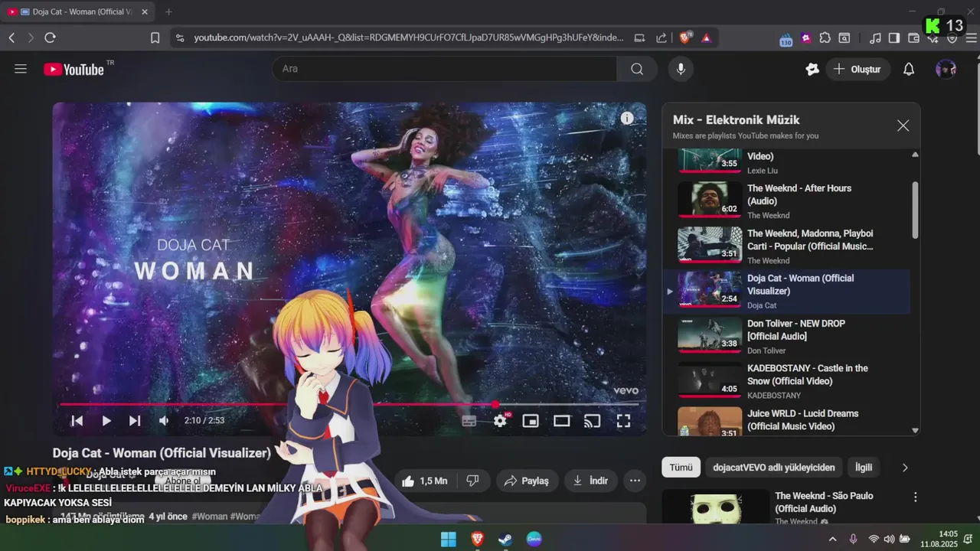Open a new browser tab
The image size is (980, 551).
(168, 11)
